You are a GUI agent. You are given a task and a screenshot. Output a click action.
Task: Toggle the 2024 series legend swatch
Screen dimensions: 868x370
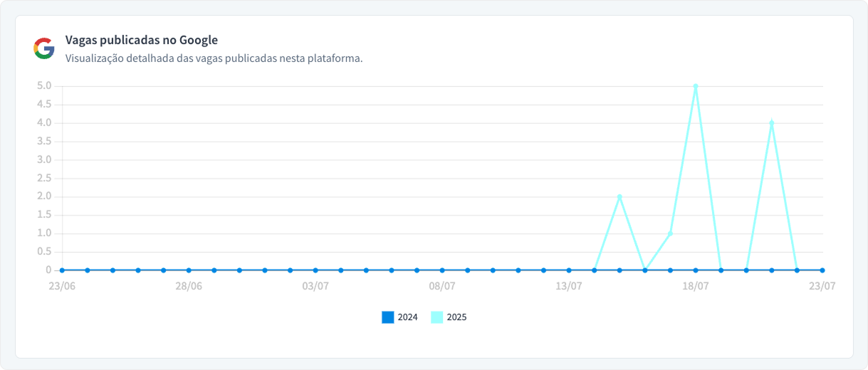[x=387, y=317]
